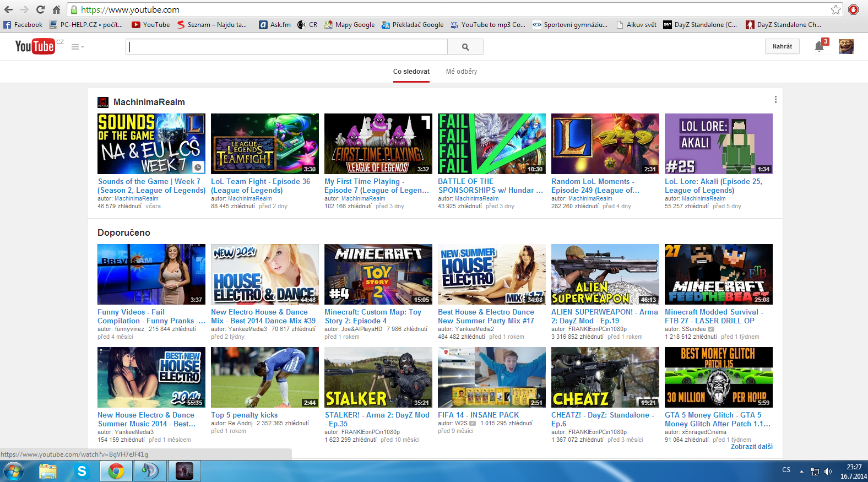Open the SSundee channel author link

(694, 329)
